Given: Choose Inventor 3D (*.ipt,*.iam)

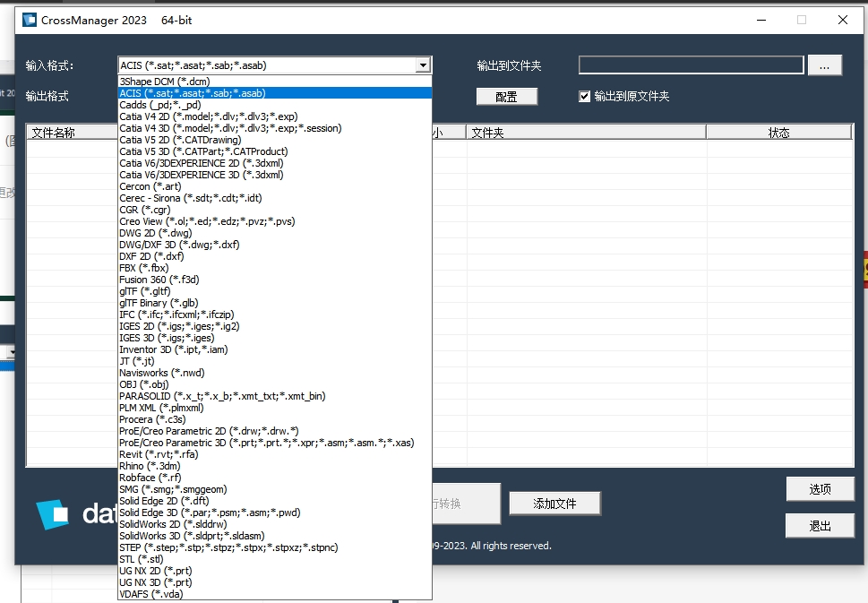Looking at the screenshot, I should [275, 349].
